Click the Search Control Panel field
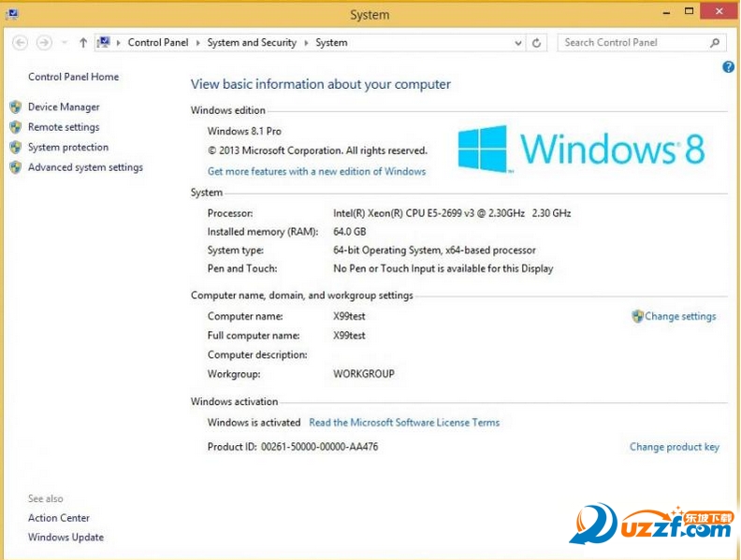 (632, 42)
